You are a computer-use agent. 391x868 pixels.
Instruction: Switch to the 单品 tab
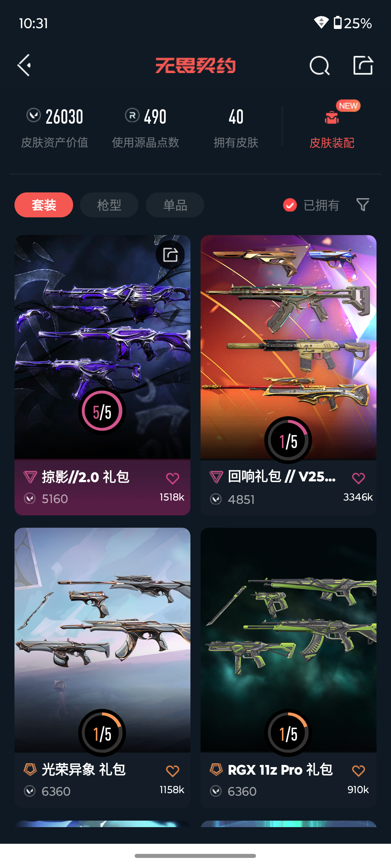pyautogui.click(x=175, y=205)
